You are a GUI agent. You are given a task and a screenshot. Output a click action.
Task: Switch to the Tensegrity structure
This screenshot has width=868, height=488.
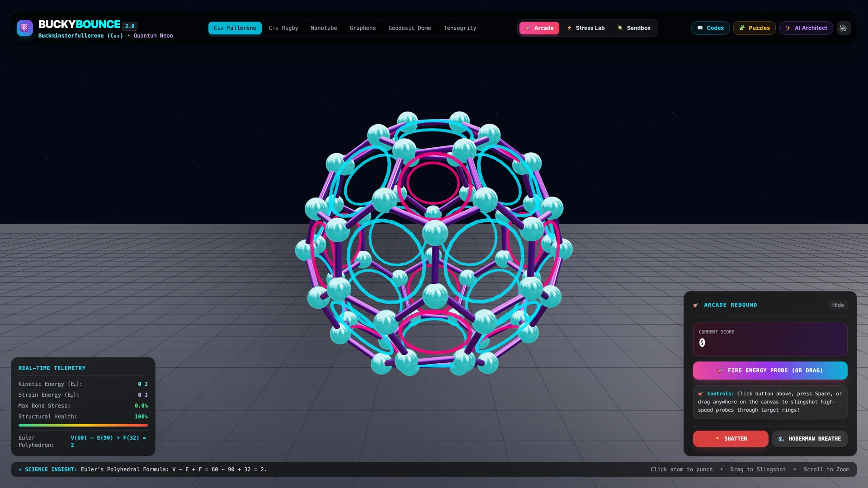click(460, 28)
